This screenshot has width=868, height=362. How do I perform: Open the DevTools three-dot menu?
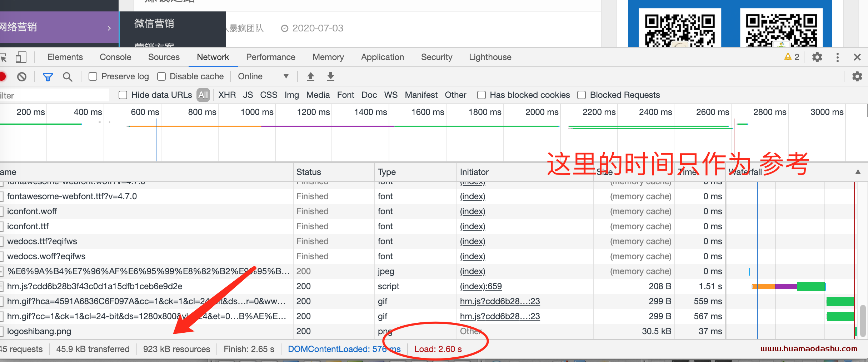click(x=838, y=57)
